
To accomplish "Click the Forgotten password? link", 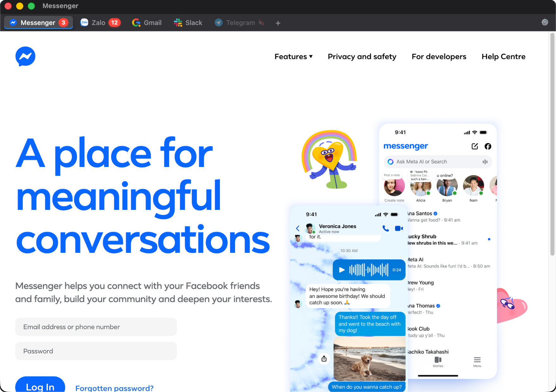I will 114,388.
